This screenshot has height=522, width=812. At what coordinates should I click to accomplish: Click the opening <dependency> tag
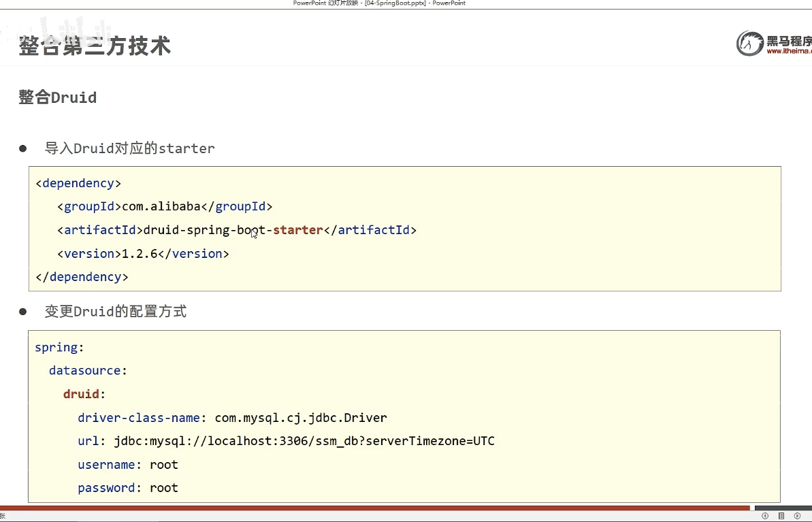point(78,183)
